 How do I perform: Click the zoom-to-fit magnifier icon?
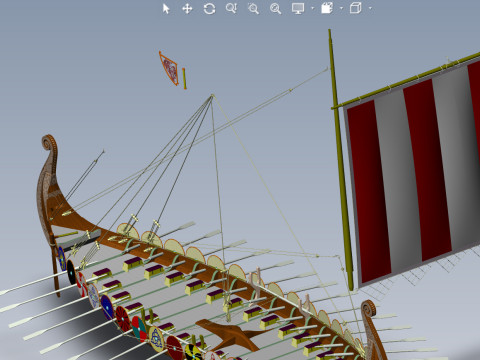click(x=275, y=9)
